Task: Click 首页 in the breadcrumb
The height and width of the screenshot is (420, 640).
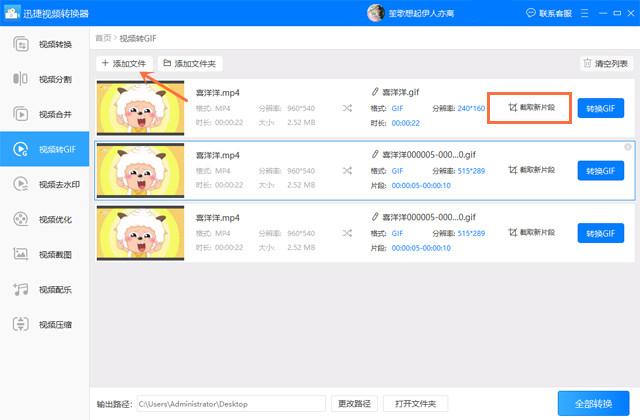Action: (103, 38)
